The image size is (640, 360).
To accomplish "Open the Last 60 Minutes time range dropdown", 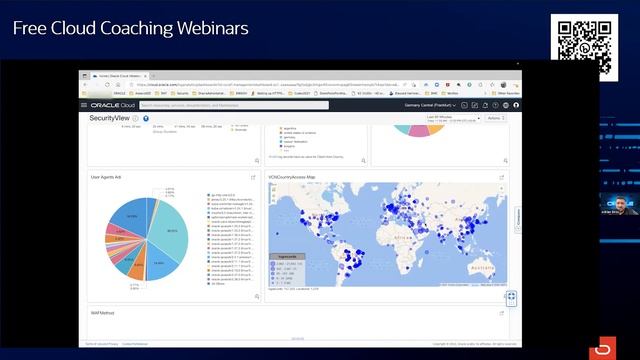I will click(x=453, y=118).
